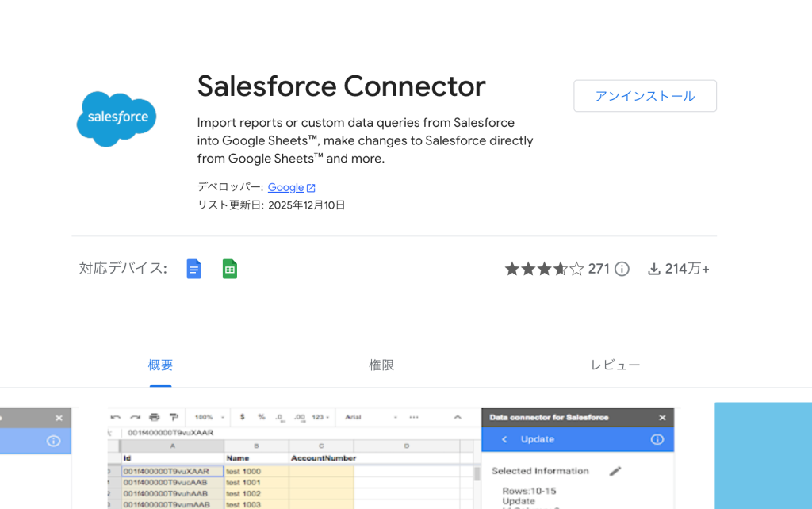Click the star rating display

(x=544, y=269)
